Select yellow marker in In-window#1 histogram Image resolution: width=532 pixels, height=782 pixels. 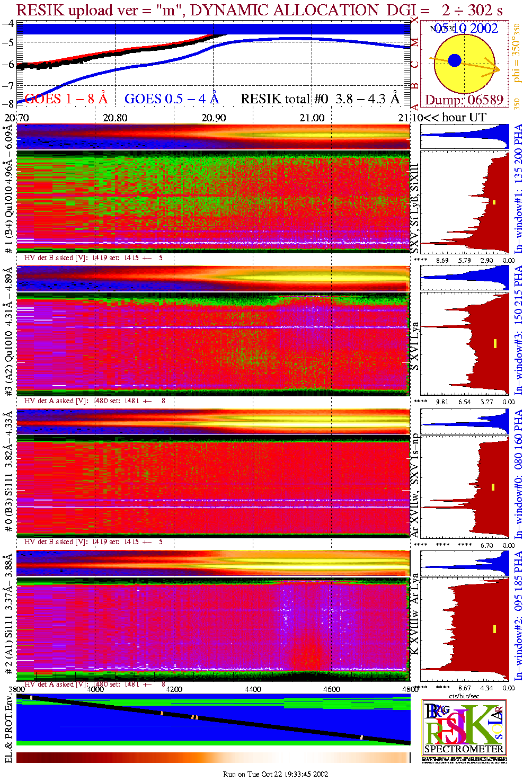494,202
